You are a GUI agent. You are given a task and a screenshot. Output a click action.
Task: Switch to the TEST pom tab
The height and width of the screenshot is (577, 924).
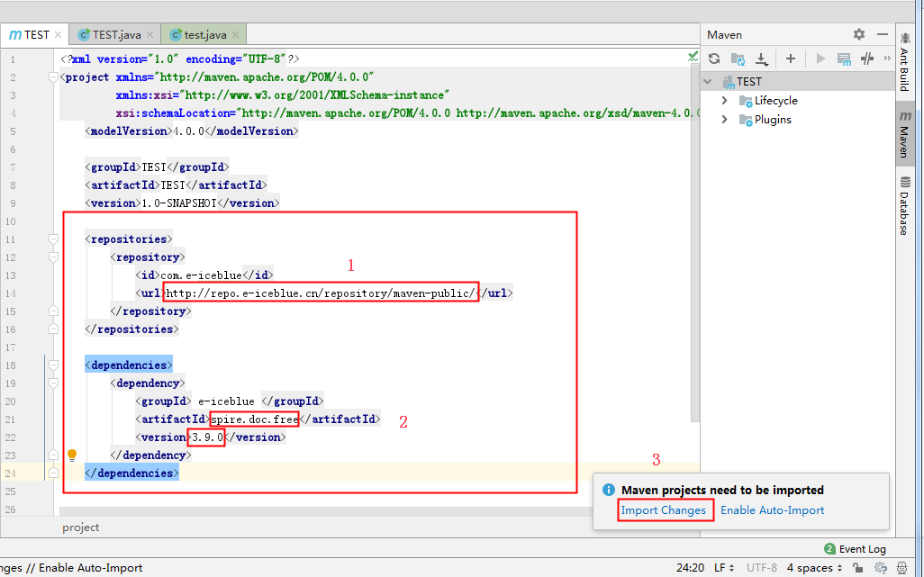pyautogui.click(x=35, y=35)
